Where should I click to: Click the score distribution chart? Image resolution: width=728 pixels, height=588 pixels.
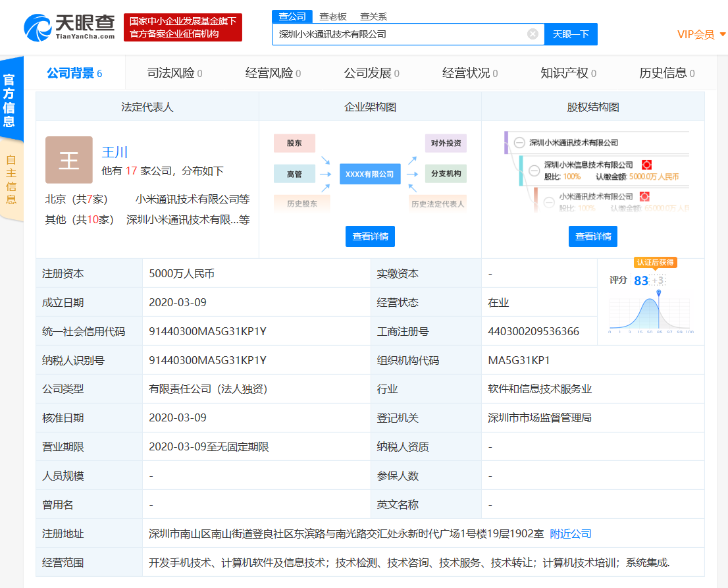[650, 313]
